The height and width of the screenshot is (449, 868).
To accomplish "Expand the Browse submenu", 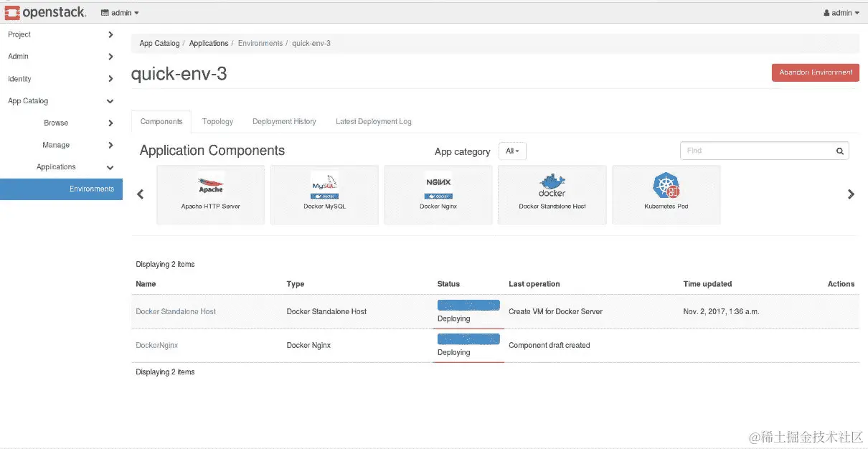I will (61, 123).
